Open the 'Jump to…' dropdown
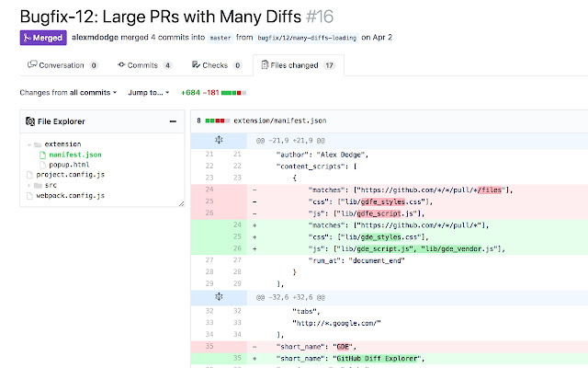 click(x=149, y=92)
